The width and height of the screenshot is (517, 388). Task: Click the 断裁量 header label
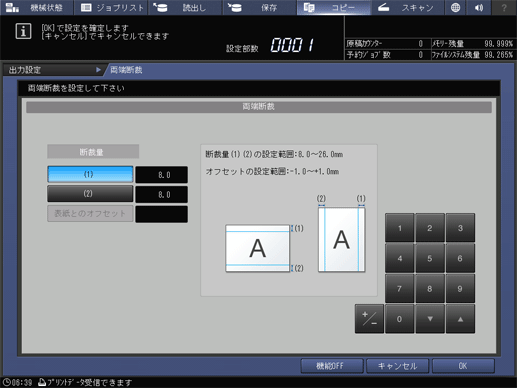click(x=93, y=152)
